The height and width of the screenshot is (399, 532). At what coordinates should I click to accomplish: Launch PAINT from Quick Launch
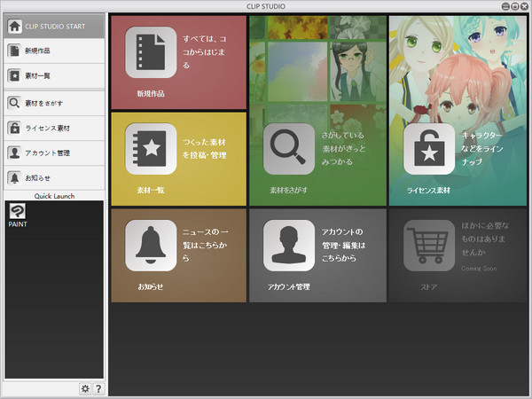coord(18,214)
